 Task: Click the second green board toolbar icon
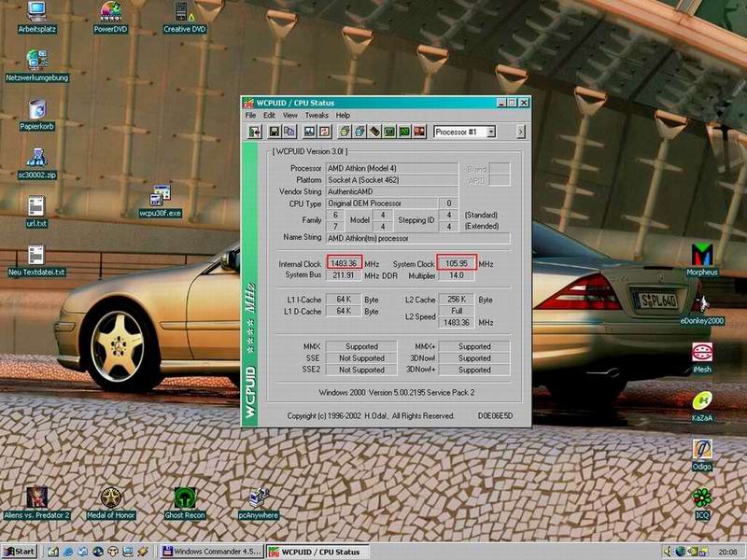[404, 132]
